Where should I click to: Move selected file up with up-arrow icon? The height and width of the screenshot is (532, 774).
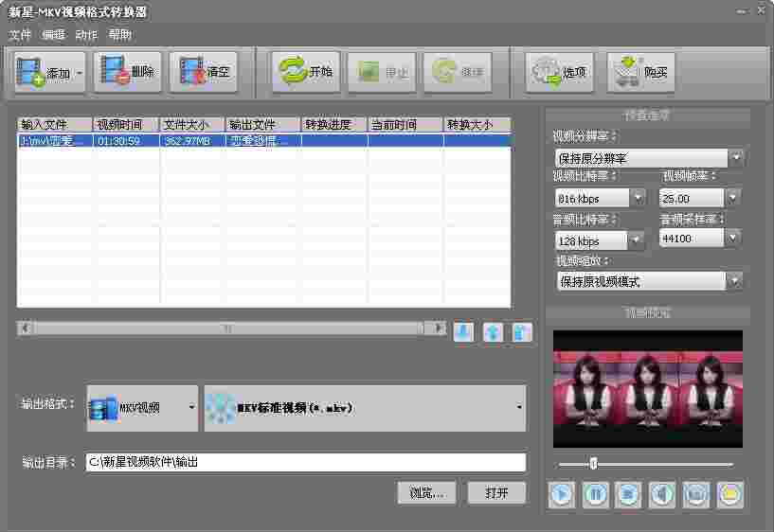[x=493, y=332]
